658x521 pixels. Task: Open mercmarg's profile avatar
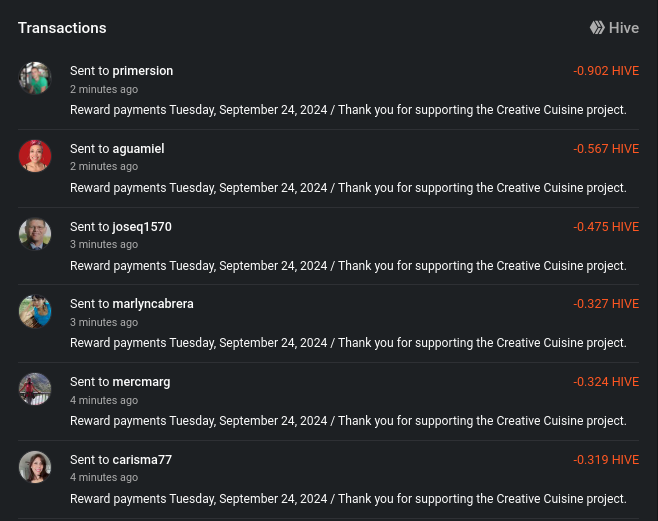(x=35, y=389)
